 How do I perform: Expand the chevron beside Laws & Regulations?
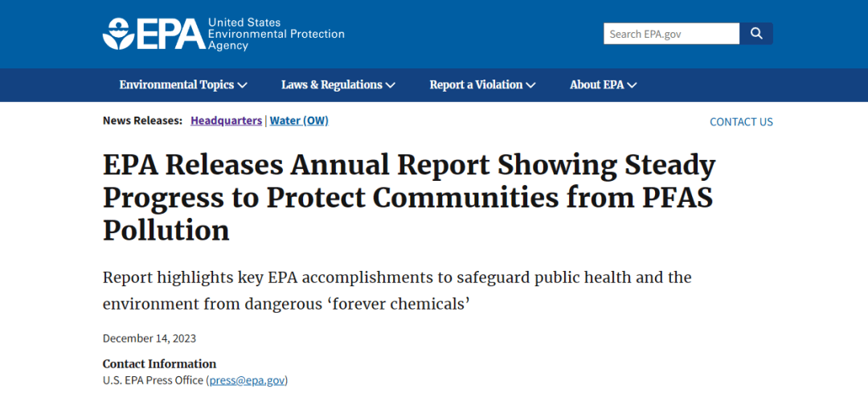391,85
